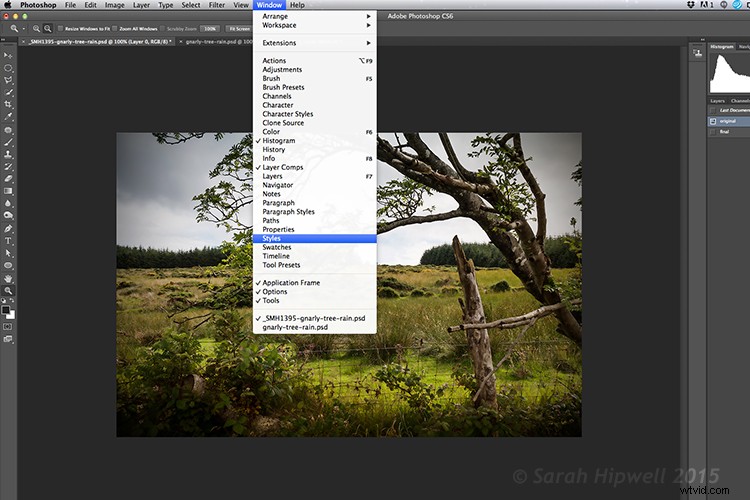Enable Zoom All Windows checkbox
Viewport: 750px width, 500px height.
coord(115,29)
